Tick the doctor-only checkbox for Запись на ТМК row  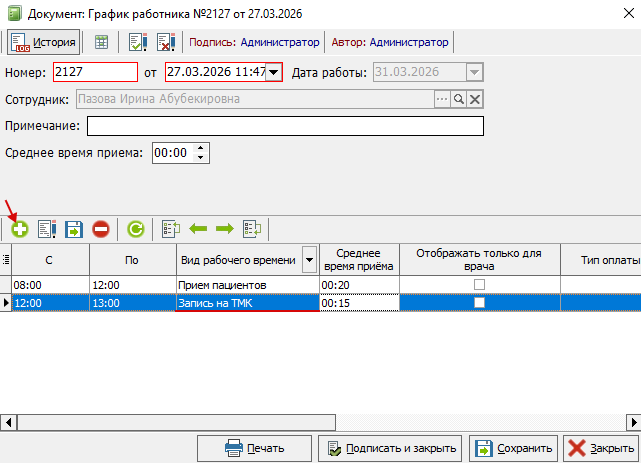click(x=479, y=302)
